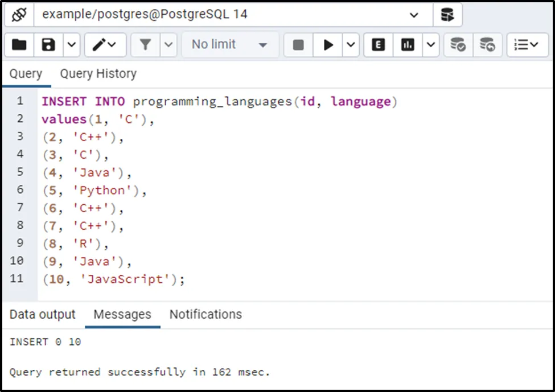
Task: Click the Stop query button
Action: [x=298, y=45]
